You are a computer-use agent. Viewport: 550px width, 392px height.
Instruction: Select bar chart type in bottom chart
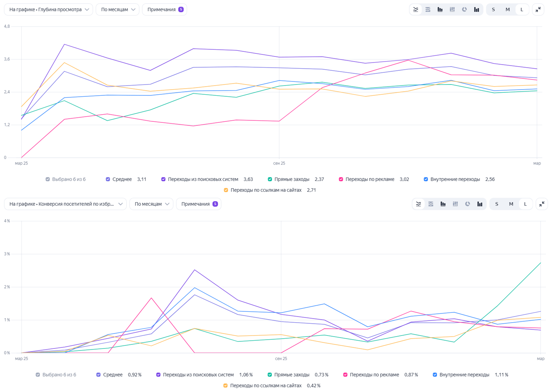pyautogui.click(x=443, y=204)
